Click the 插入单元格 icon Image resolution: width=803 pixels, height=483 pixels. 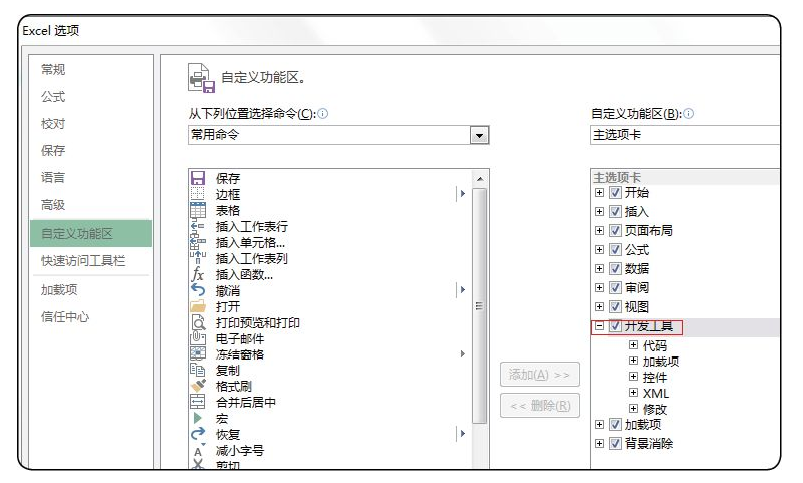(198, 242)
